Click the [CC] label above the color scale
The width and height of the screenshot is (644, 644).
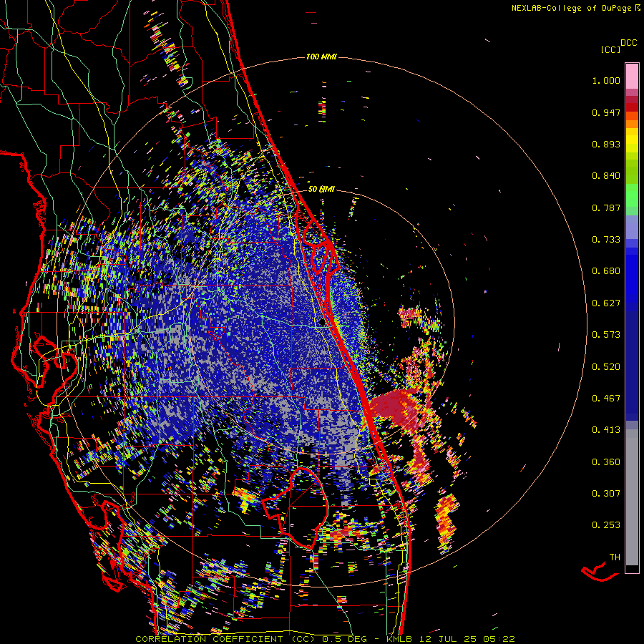[x=610, y=49]
